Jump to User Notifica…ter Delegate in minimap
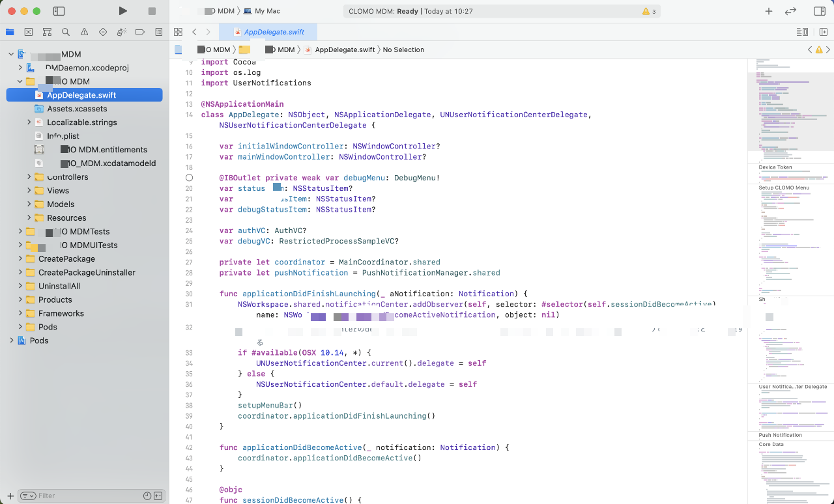The width and height of the screenshot is (834, 504). point(792,387)
